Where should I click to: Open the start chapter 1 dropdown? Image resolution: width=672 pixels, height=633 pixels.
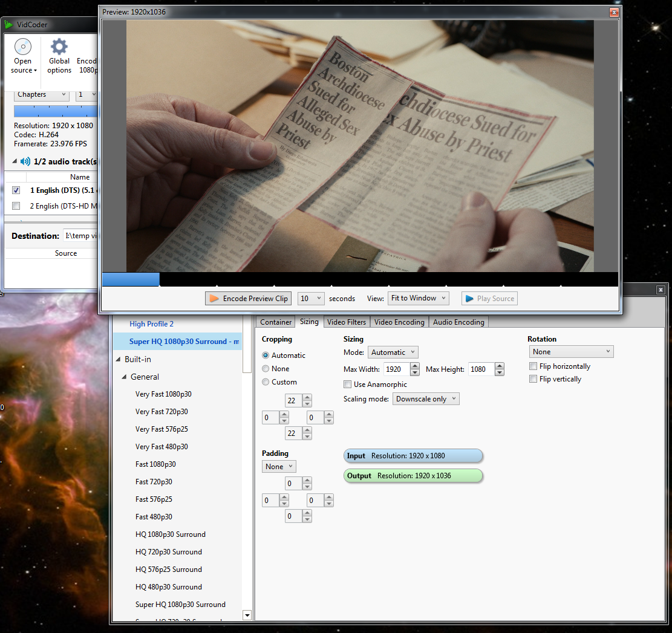tap(86, 94)
